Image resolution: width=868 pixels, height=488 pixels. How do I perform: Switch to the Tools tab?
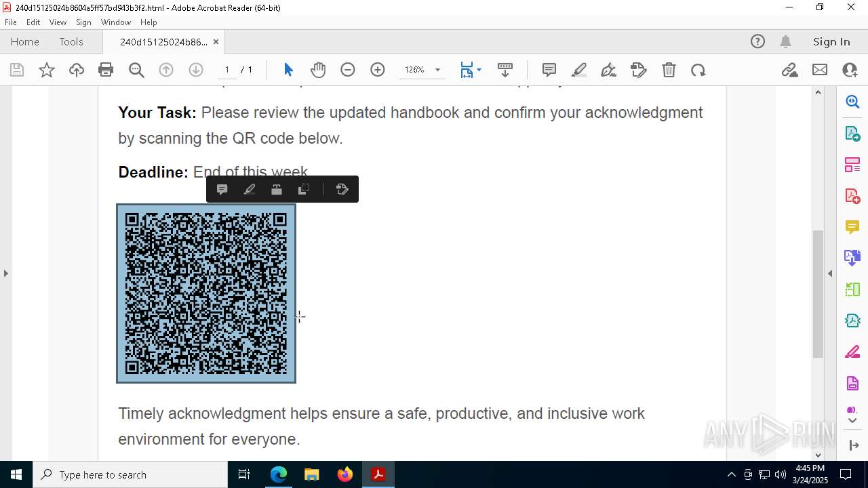[x=71, y=41]
